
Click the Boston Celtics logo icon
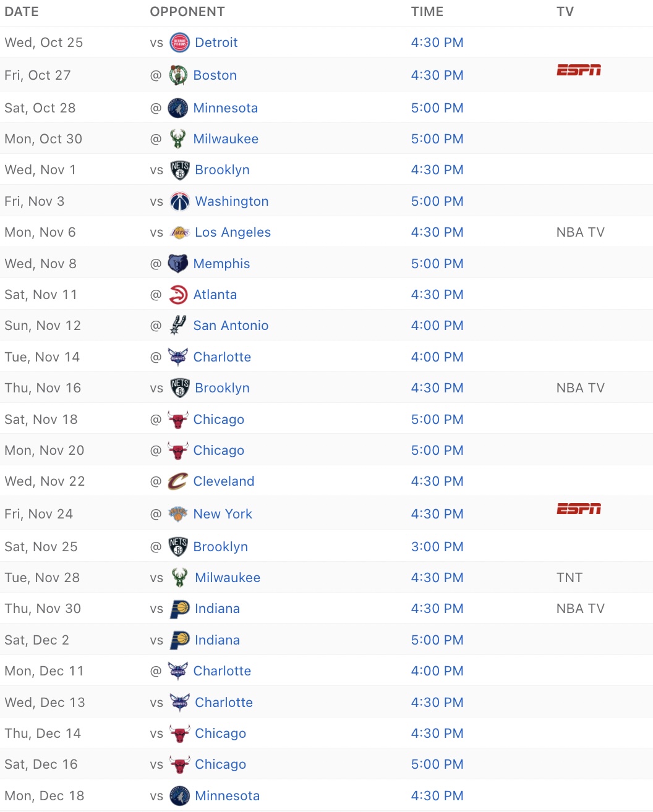point(178,75)
